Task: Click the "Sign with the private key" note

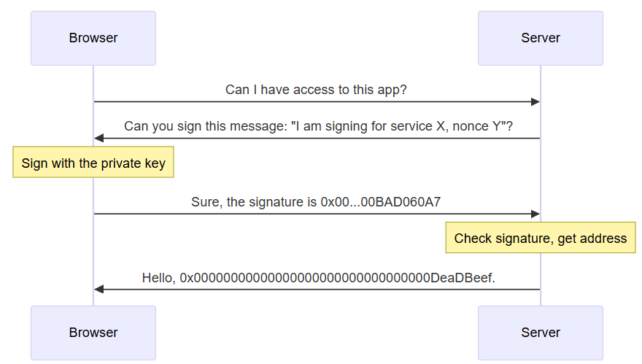Action: (x=93, y=163)
